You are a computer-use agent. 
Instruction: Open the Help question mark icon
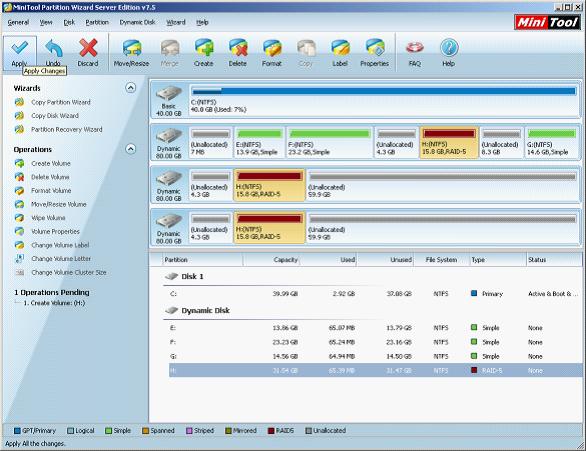pyautogui.click(x=449, y=52)
